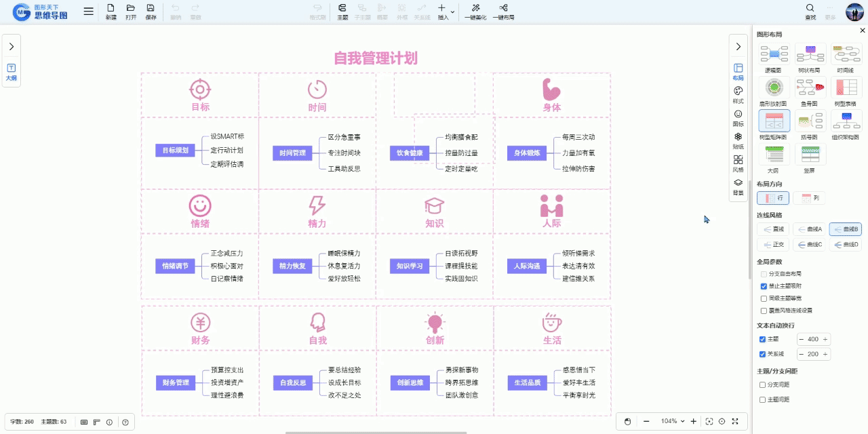This screenshot has width=868, height=434.
Task: Increase 主题 wrap width with plus
Action: pos(825,339)
